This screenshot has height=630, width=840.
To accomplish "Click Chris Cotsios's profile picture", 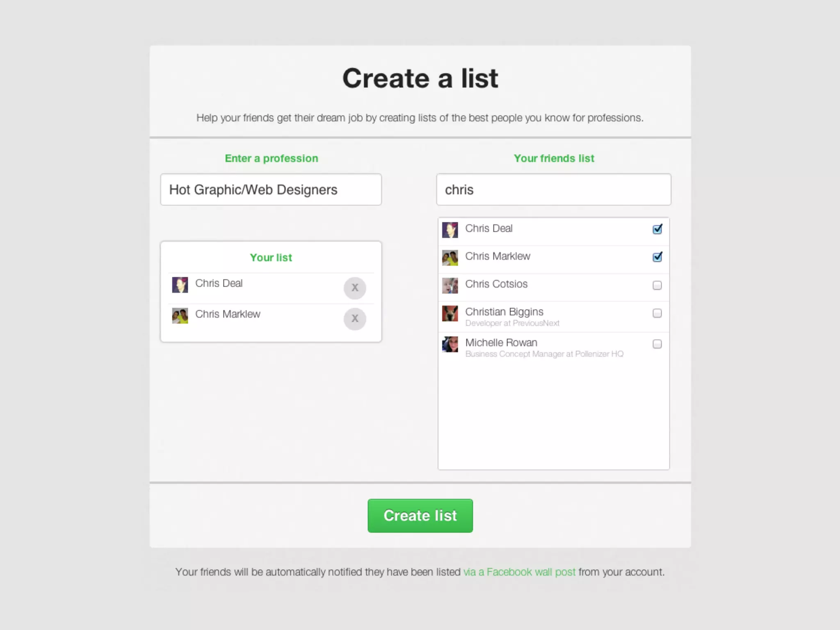I will tap(450, 286).
